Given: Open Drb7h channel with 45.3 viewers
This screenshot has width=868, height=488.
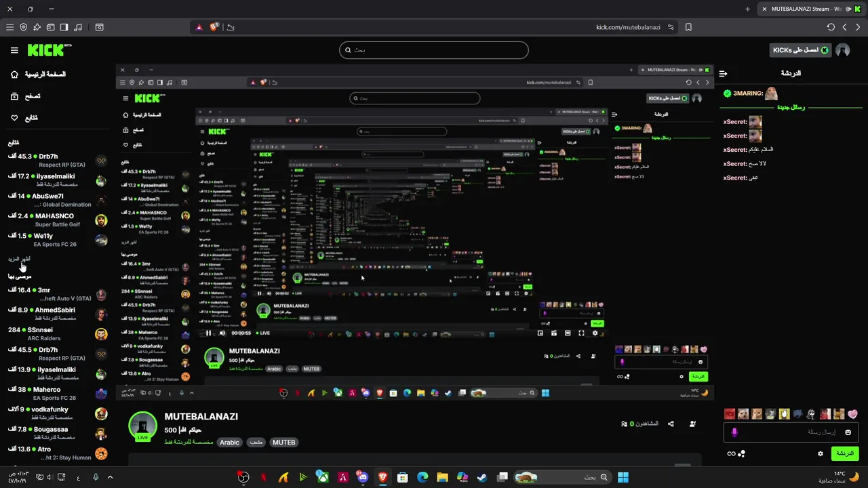Looking at the screenshot, I should click(57, 160).
